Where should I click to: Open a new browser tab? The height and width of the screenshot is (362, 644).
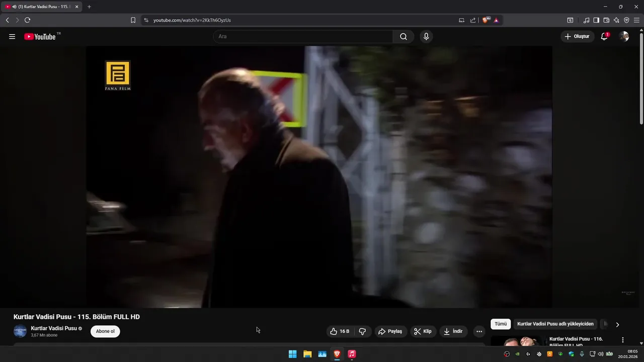coord(89,7)
